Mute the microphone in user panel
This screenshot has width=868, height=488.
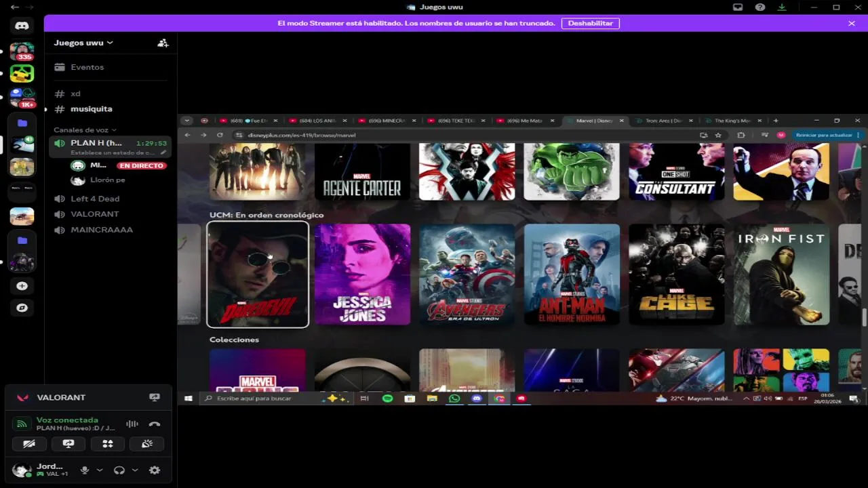click(85, 470)
